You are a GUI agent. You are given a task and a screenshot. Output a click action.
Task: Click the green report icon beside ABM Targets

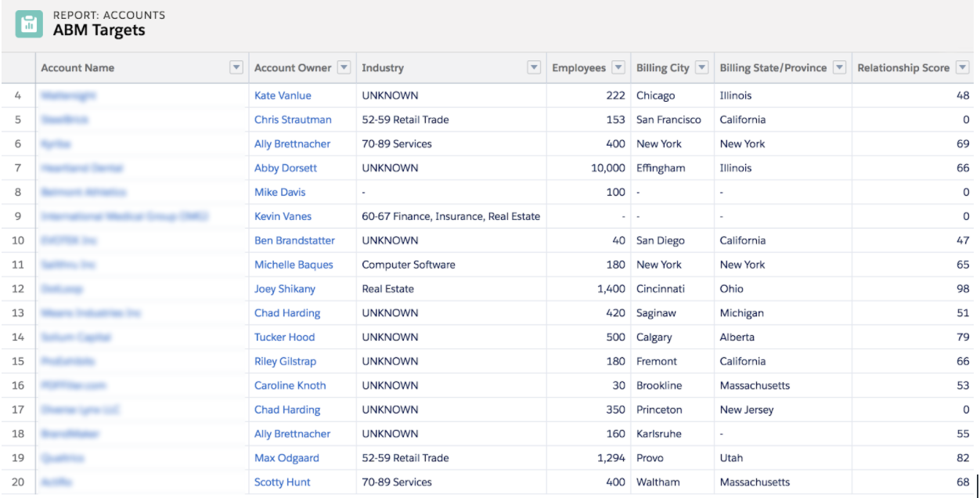tap(29, 23)
